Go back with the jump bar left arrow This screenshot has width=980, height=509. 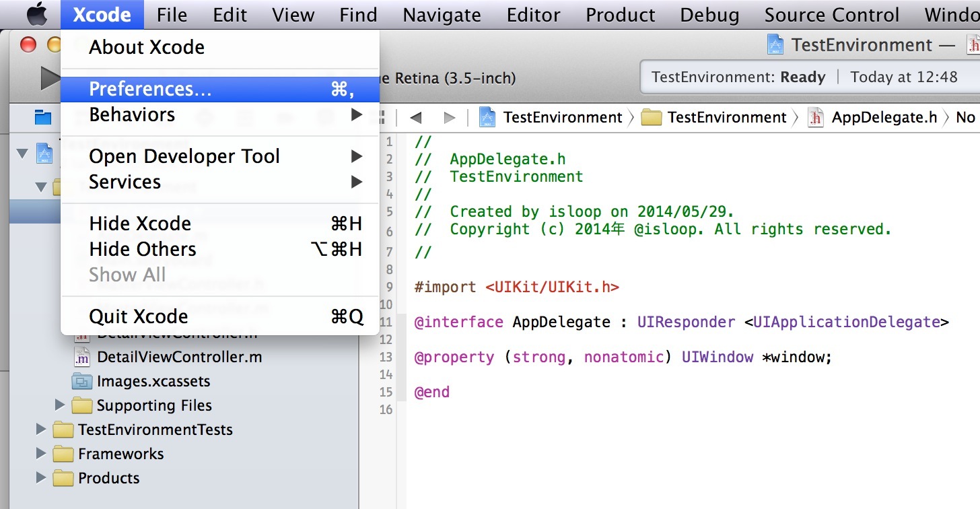(x=415, y=118)
